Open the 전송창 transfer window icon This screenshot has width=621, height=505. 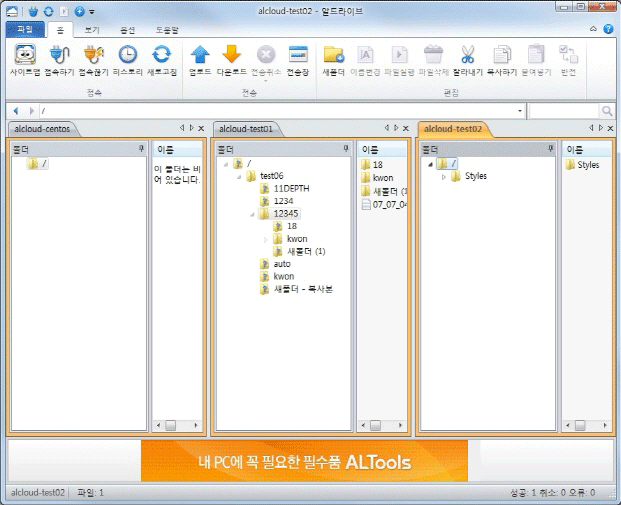pos(298,60)
